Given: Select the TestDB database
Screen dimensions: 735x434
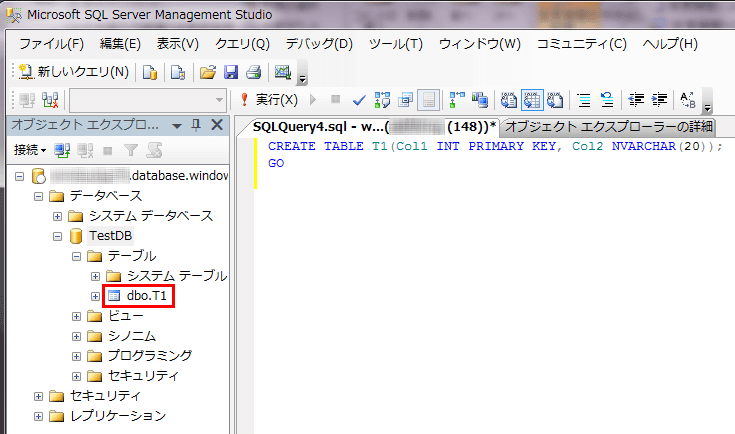Looking at the screenshot, I should point(111,236).
